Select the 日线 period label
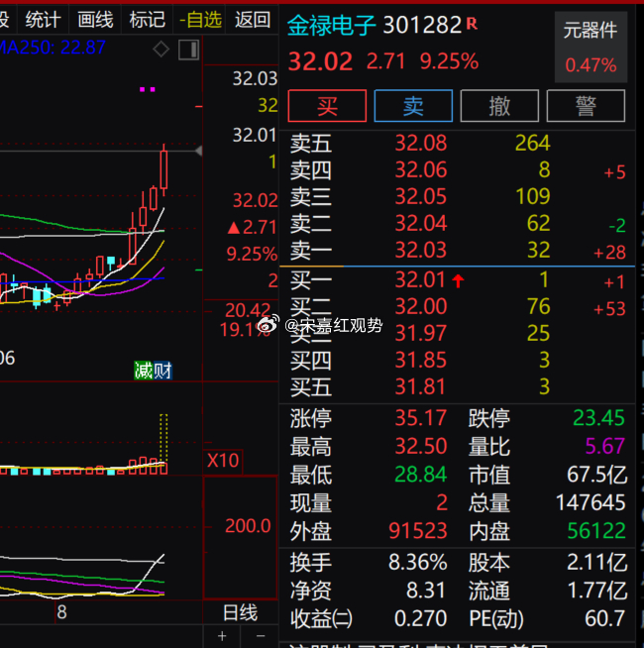Image resolution: width=644 pixels, height=648 pixels. [240, 612]
